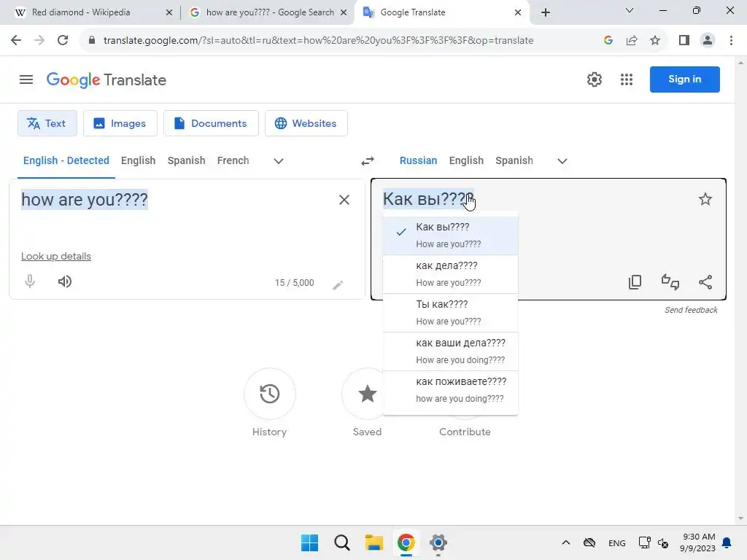The height and width of the screenshot is (560, 747).
Task: Open Look up details link
Action: click(x=55, y=256)
